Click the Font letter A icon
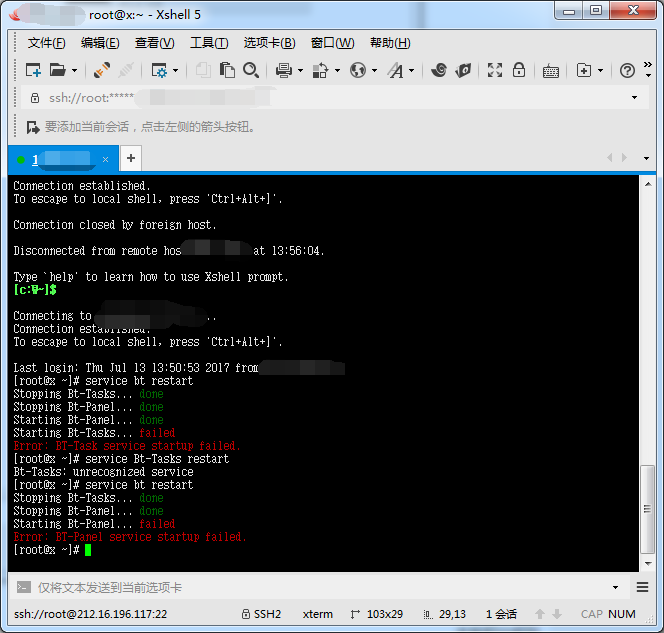Viewport: 664px width, 633px height. point(396,70)
